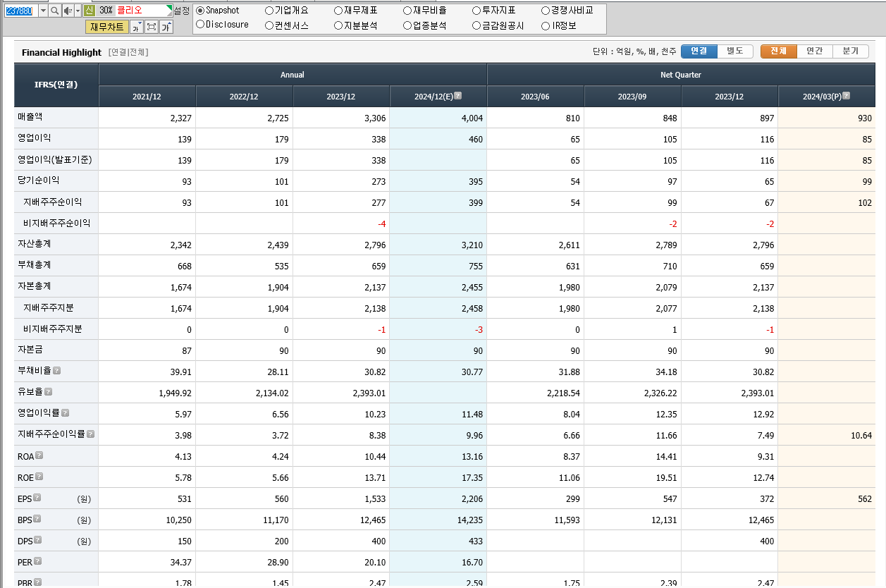Click the 30% margin badge

click(x=105, y=11)
